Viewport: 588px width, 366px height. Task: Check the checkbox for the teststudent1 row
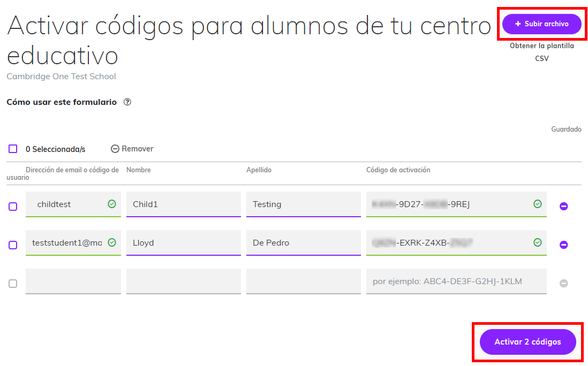[x=13, y=245]
